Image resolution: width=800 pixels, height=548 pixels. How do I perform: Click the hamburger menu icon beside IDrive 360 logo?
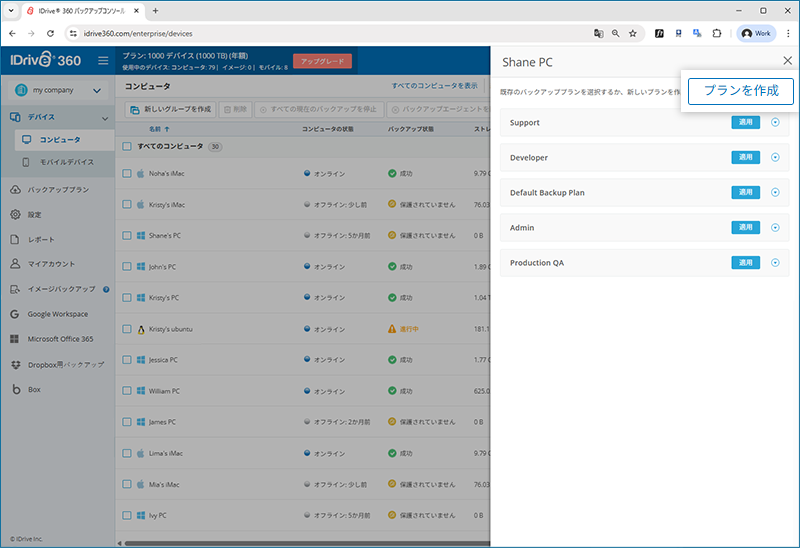[103, 61]
